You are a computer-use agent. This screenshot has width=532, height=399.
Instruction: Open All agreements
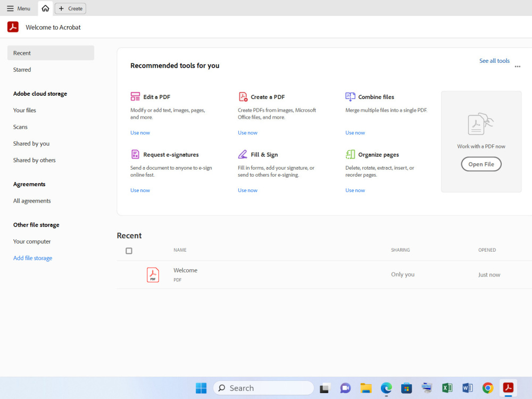(32, 201)
